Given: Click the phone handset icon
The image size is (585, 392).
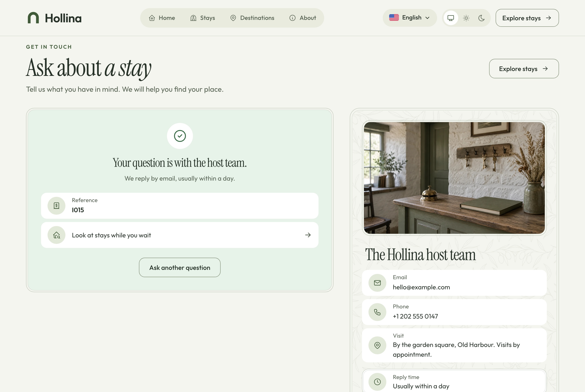Looking at the screenshot, I should click(377, 312).
